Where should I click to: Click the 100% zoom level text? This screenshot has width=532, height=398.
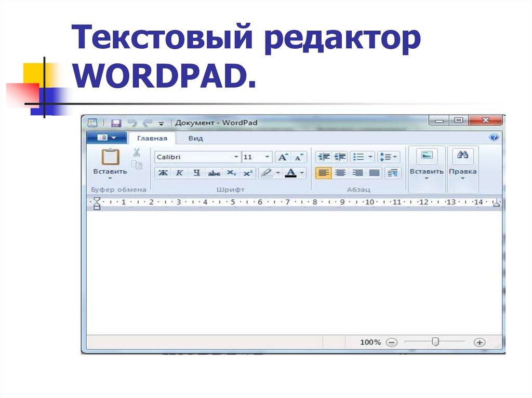pos(370,342)
